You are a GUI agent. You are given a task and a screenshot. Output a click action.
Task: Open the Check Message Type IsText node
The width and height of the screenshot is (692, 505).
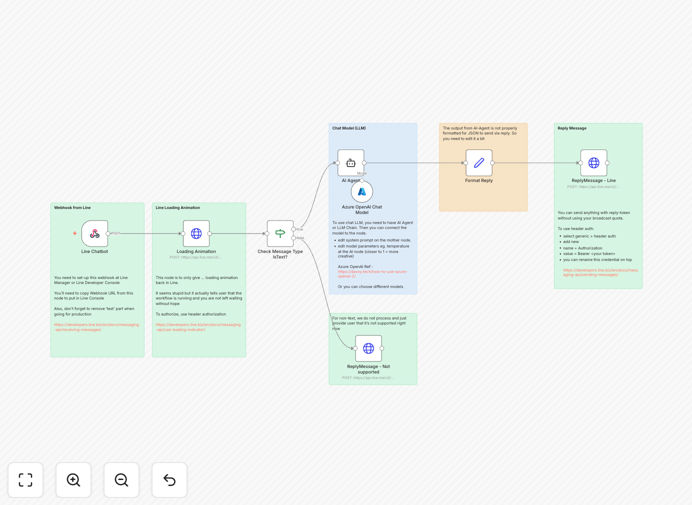click(x=280, y=234)
